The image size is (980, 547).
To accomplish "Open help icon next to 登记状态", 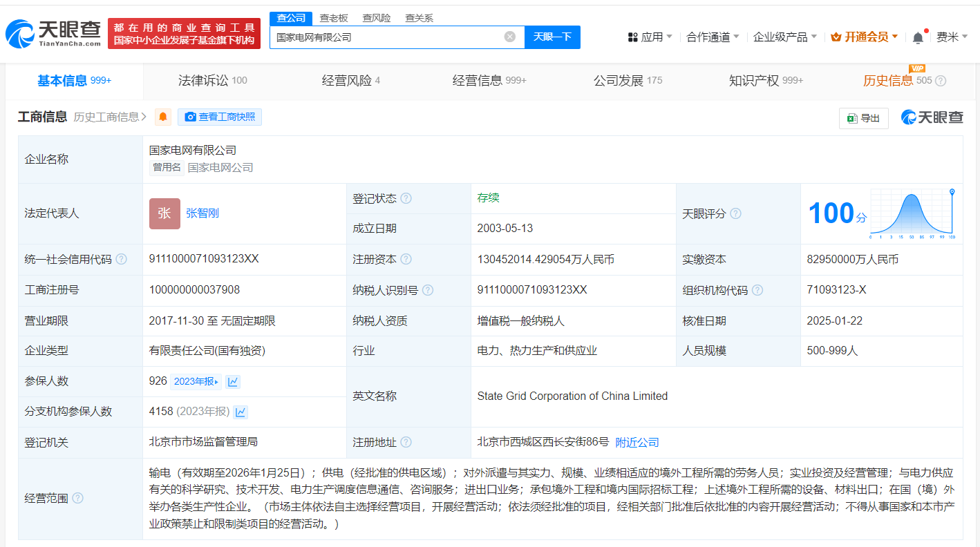I will 406,199.
